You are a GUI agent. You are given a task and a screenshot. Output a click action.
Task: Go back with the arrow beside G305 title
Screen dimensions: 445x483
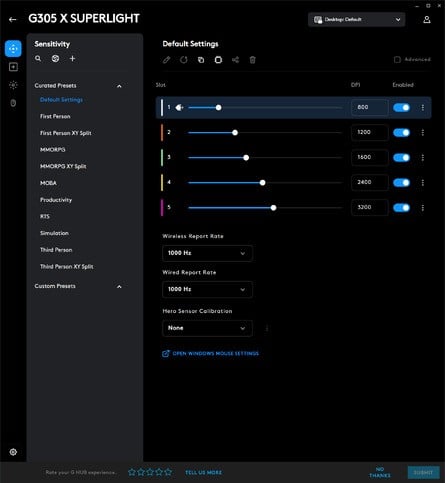[13, 19]
